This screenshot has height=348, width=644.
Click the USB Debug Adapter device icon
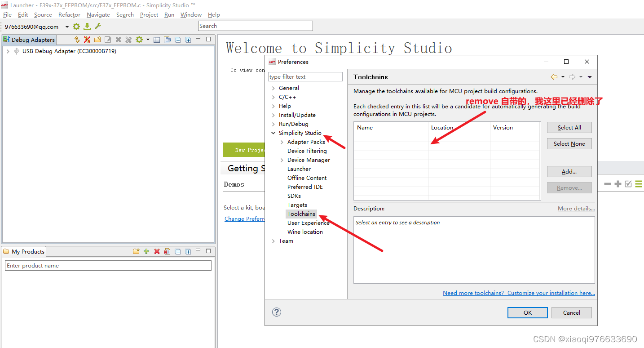pyautogui.click(x=17, y=51)
